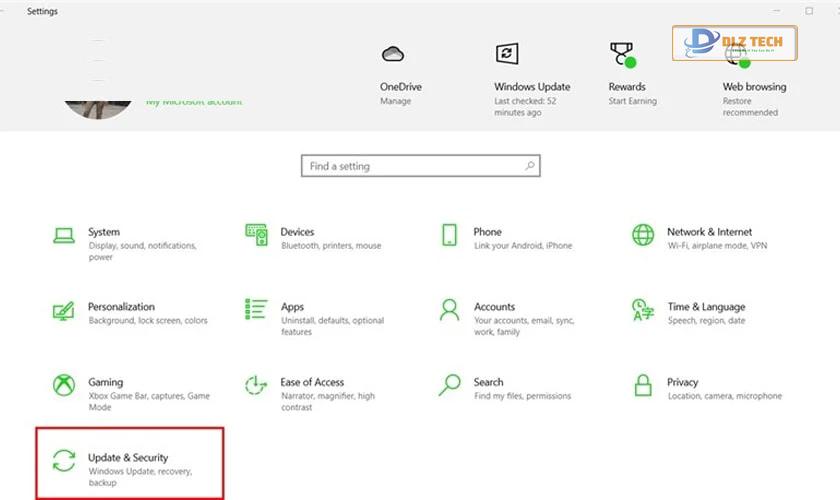Click 'Uninstall, defaults, optional features' text

tap(332, 326)
